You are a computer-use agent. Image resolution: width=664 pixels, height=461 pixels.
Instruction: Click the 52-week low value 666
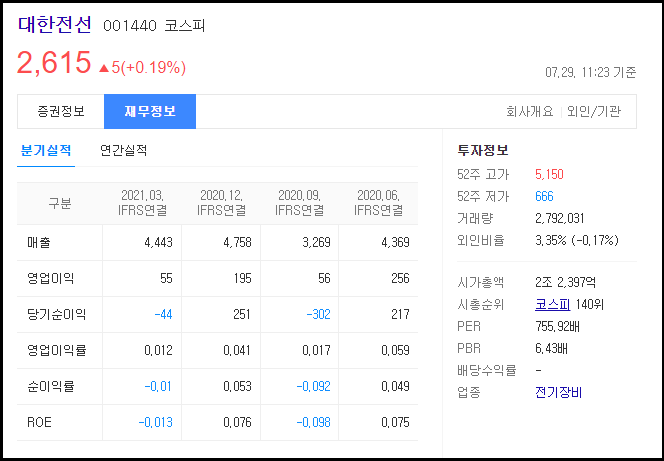pos(544,196)
